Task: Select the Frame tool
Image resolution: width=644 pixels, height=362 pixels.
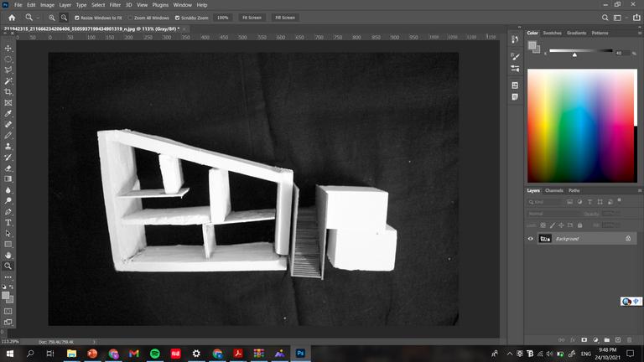Action: pyautogui.click(x=8, y=102)
